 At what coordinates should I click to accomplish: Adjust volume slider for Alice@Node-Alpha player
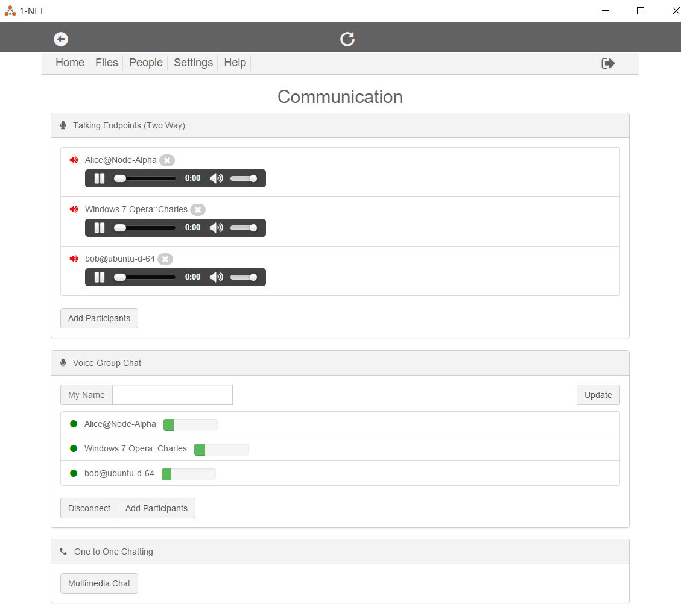tap(244, 178)
